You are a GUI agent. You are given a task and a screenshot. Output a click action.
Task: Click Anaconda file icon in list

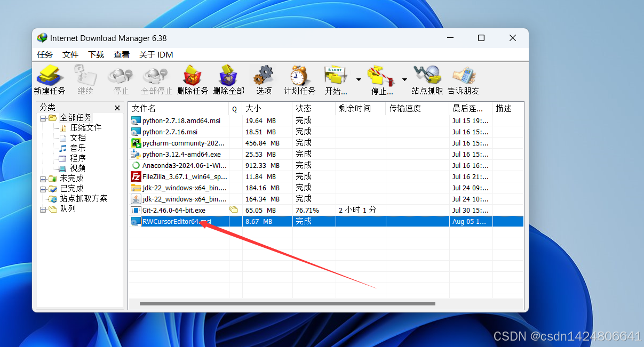coord(136,165)
